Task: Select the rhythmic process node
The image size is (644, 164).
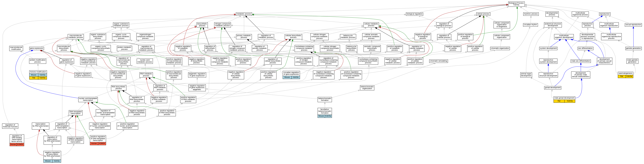Action: pyautogui.click(x=531, y=14)
